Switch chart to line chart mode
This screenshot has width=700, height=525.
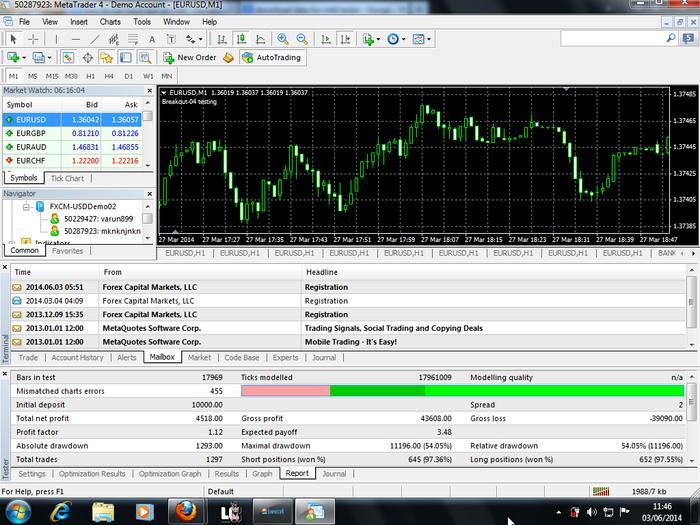click(x=260, y=39)
